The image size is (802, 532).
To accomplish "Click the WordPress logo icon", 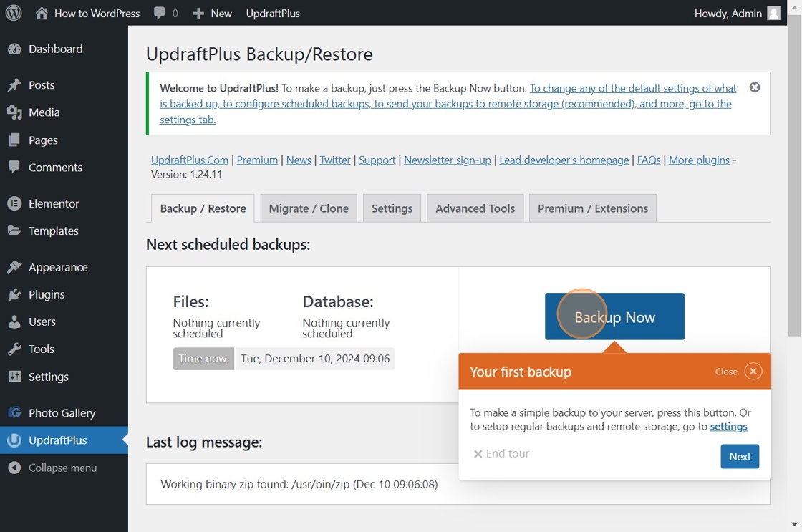I will [14, 14].
